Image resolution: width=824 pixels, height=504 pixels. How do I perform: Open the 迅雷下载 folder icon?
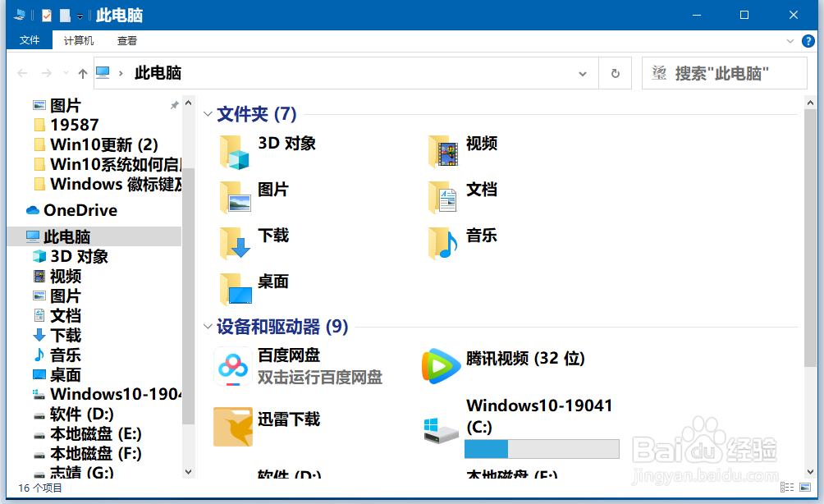pyautogui.click(x=232, y=427)
